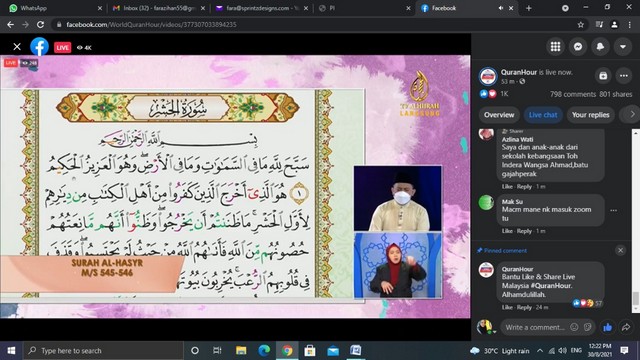The width and height of the screenshot is (640, 360).
Task: Show more tabs with the right chevron
Action: click(632, 115)
